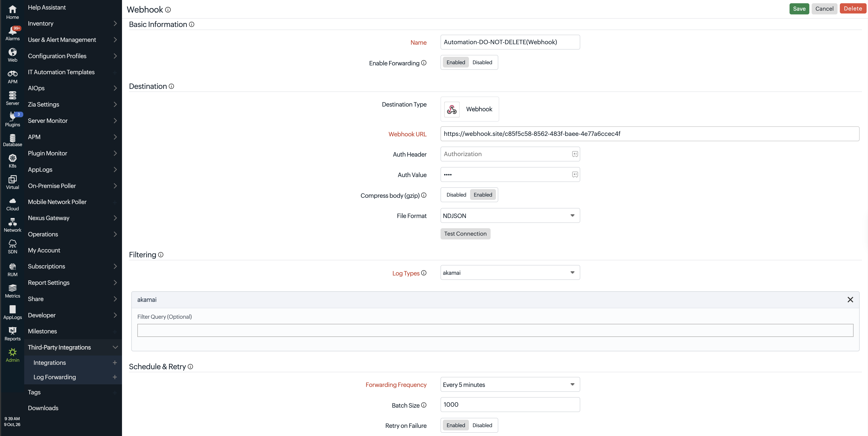Remove the akamai filter with X icon

point(850,299)
